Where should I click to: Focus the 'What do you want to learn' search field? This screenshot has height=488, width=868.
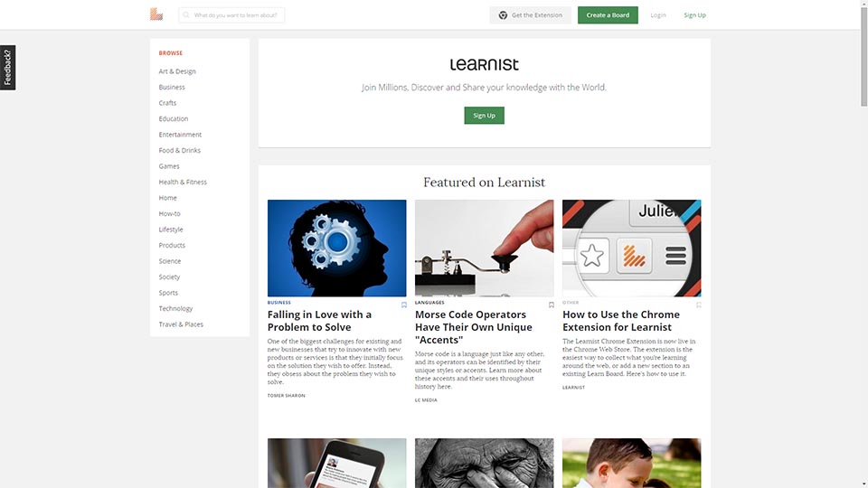[231, 15]
